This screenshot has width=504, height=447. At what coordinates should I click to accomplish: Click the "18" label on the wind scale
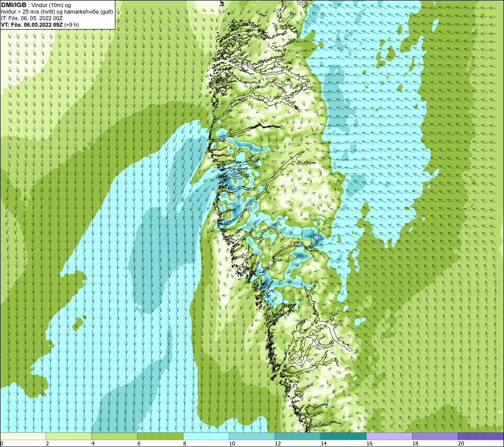(x=415, y=443)
